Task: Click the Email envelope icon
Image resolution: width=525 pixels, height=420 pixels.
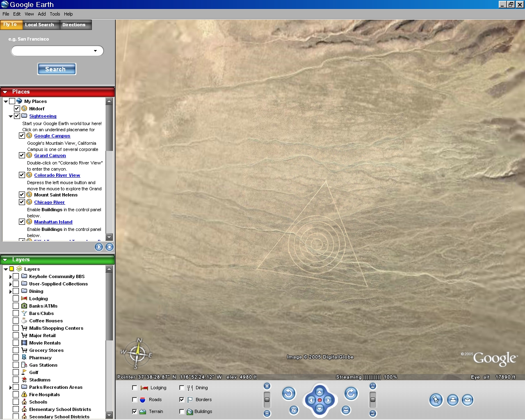Action: click(x=467, y=400)
